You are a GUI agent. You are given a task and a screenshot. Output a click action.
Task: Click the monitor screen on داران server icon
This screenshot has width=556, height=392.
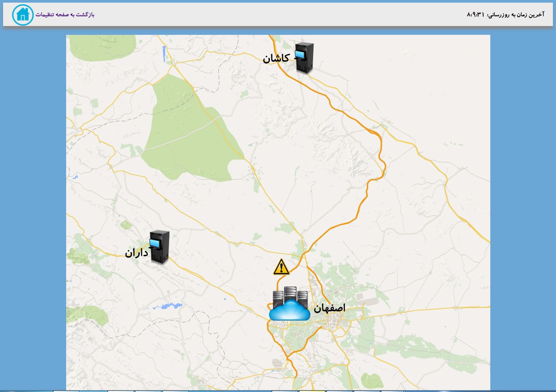pos(154,243)
